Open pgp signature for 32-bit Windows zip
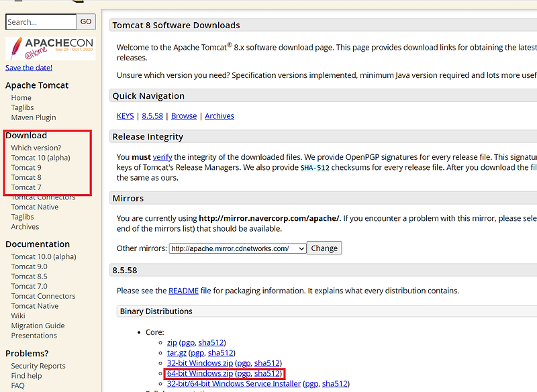This screenshot has height=392, width=537. (244, 364)
